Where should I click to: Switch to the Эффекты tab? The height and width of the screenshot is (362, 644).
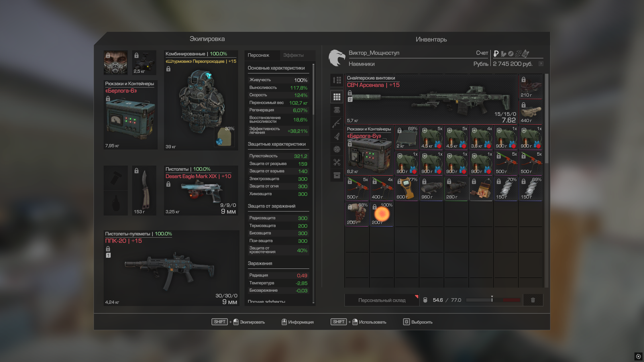pos(293,55)
